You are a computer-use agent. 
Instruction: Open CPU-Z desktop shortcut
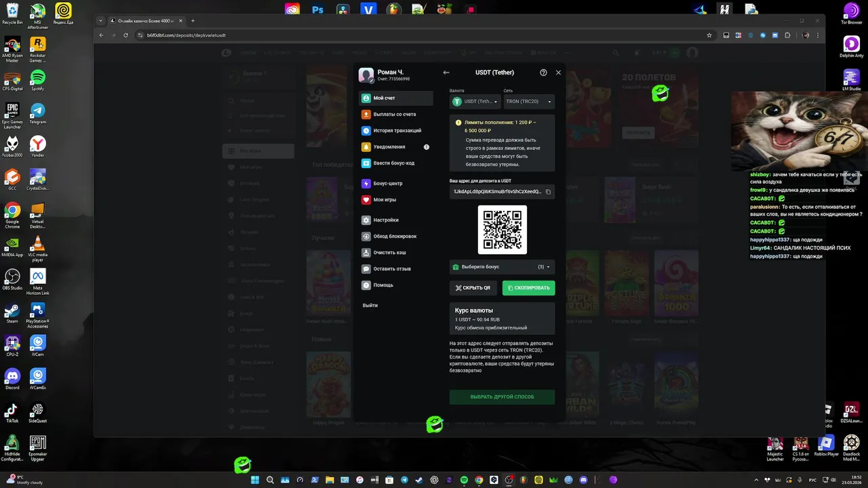pyautogui.click(x=12, y=346)
